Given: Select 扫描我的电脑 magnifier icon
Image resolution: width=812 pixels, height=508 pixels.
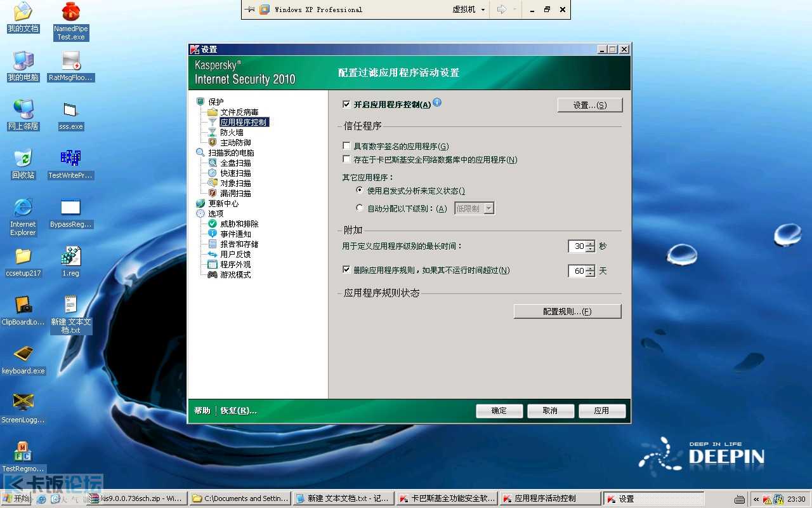Looking at the screenshot, I should (200, 152).
